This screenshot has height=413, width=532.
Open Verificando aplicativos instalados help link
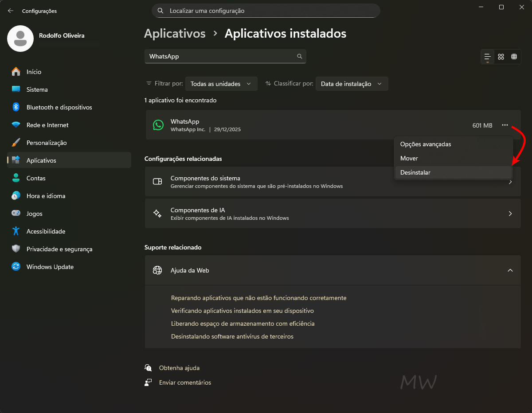(x=242, y=311)
